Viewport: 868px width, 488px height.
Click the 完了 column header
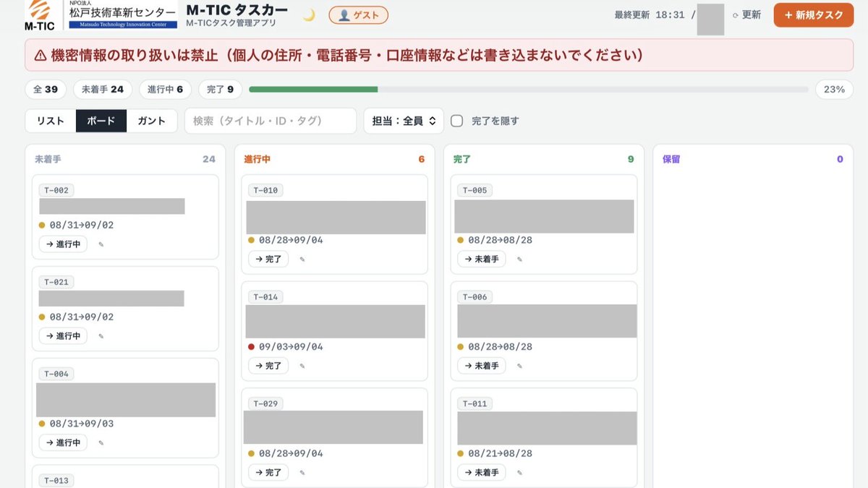pos(461,159)
